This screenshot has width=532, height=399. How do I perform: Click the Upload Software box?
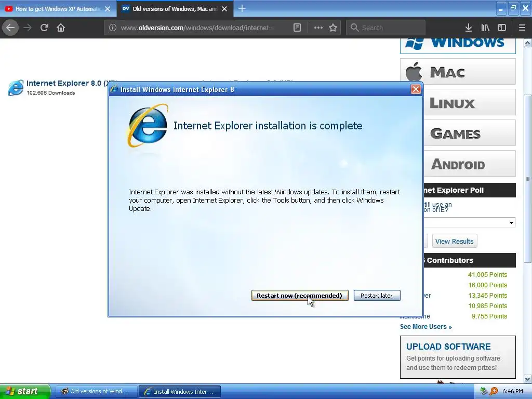click(x=458, y=357)
